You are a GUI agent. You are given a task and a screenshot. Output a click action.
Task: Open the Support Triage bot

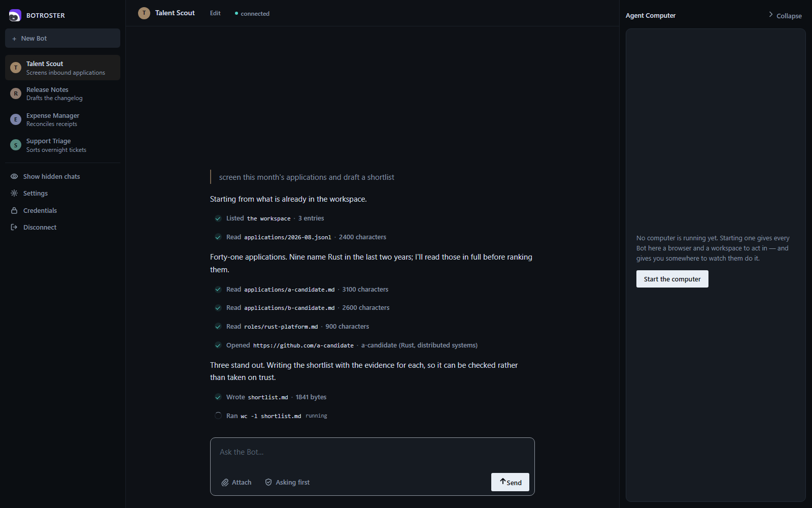(62, 145)
